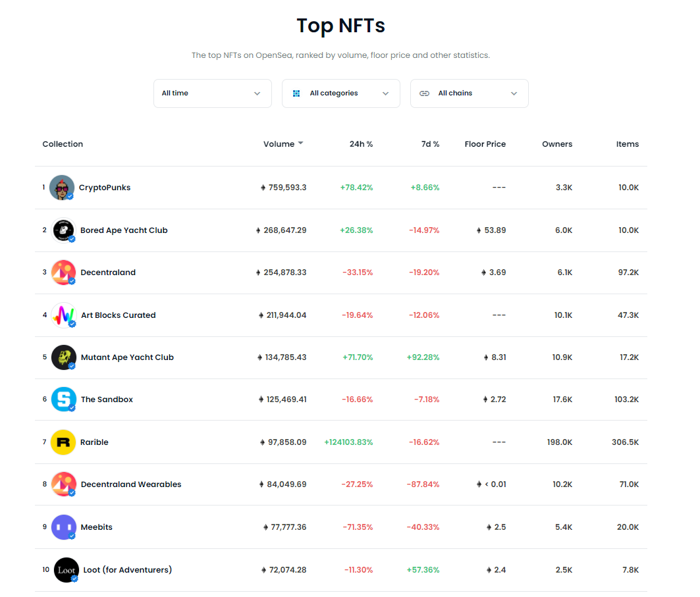
Task: Click the 24h % column header
Action: coord(361,144)
